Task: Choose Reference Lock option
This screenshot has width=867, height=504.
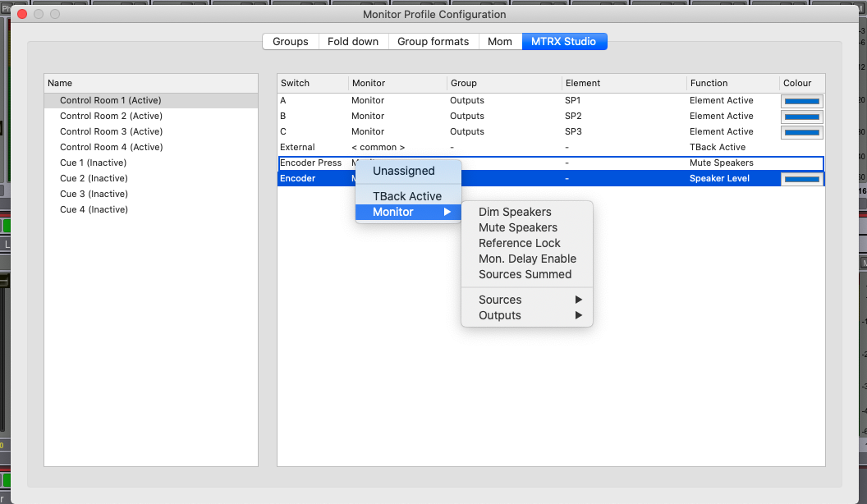Action: click(527, 243)
